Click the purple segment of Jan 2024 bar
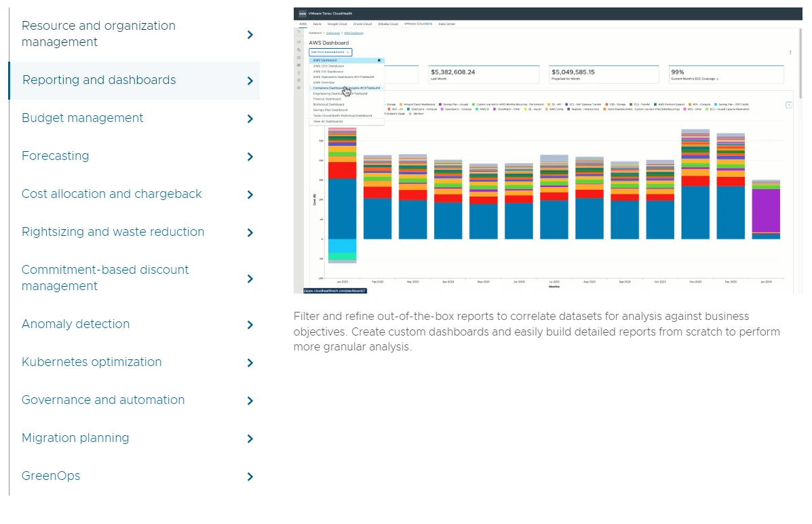 [766, 211]
